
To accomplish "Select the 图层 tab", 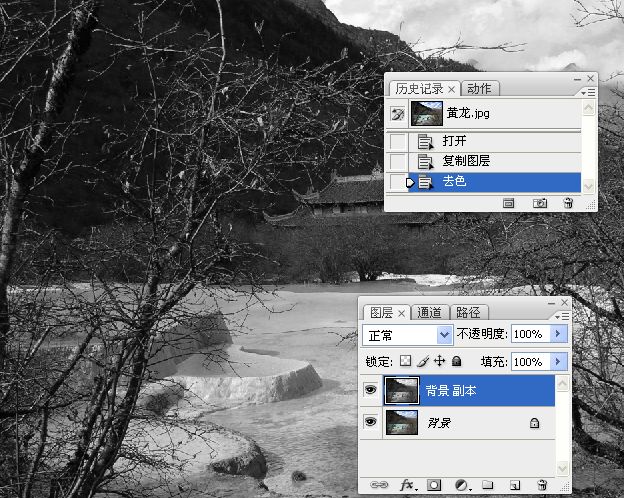I will pyautogui.click(x=382, y=313).
